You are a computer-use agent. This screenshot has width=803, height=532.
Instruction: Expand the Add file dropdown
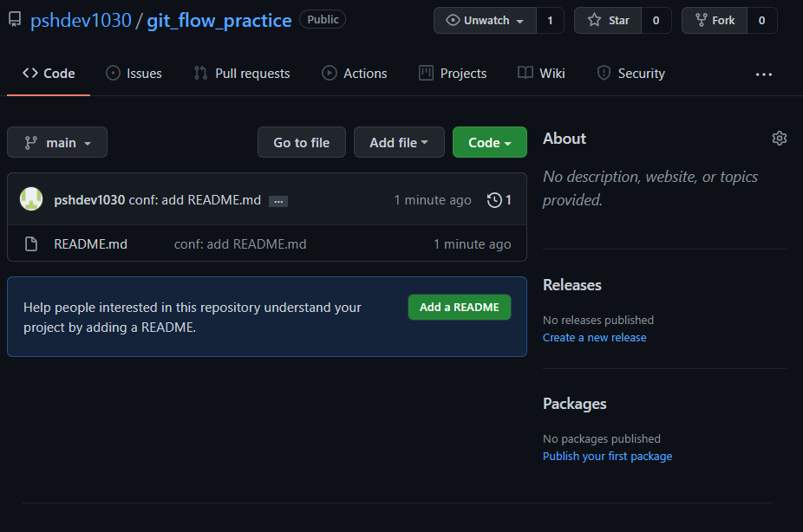point(399,142)
